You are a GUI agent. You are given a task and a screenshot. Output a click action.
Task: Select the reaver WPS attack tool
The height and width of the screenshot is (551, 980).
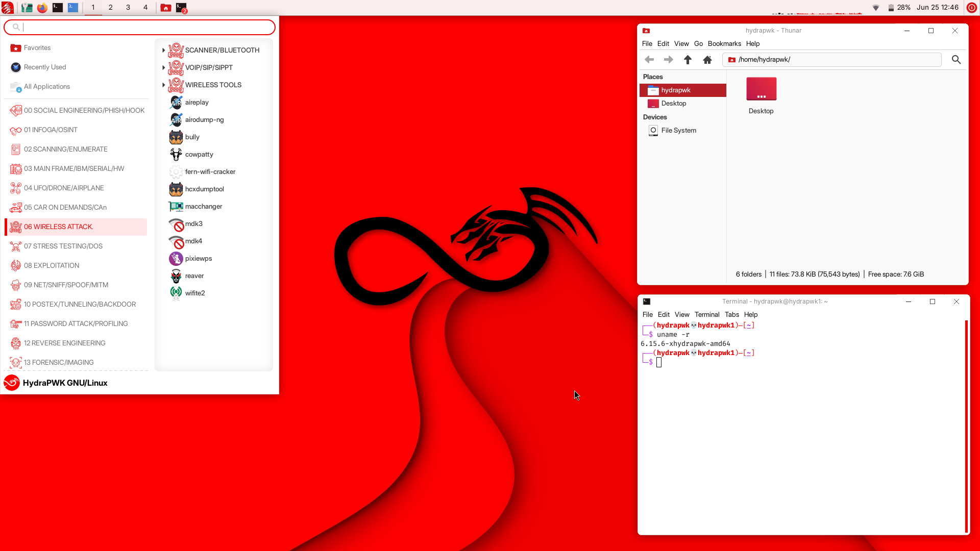click(x=194, y=275)
